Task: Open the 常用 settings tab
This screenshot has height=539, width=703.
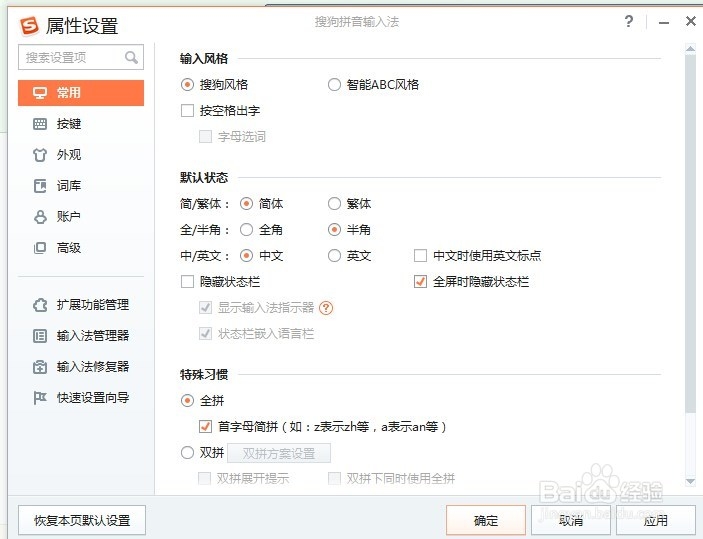Action: 81,93
